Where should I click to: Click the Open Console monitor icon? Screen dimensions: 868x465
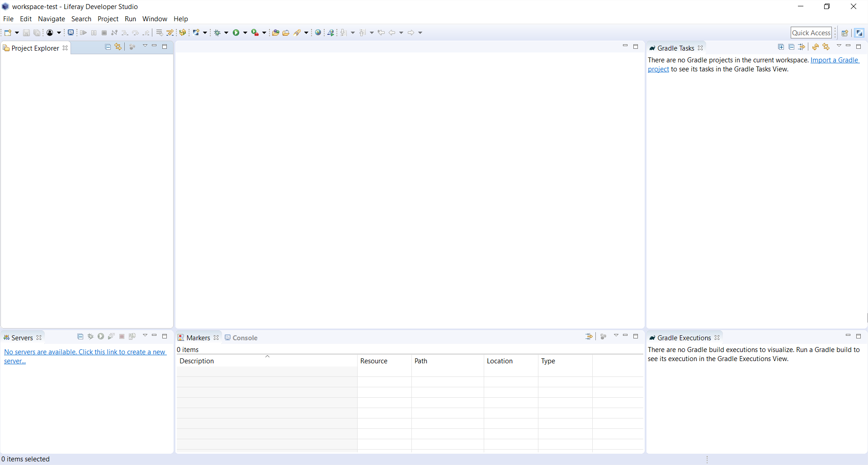pos(71,33)
